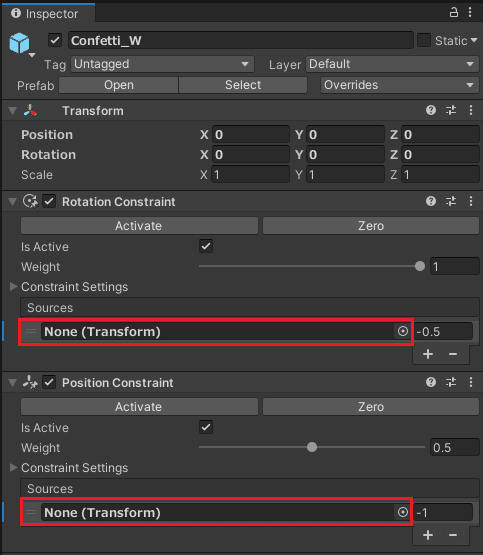This screenshot has width=483, height=555.
Task: Click the object picker for Rotation Constraint source
Action: coord(403,331)
